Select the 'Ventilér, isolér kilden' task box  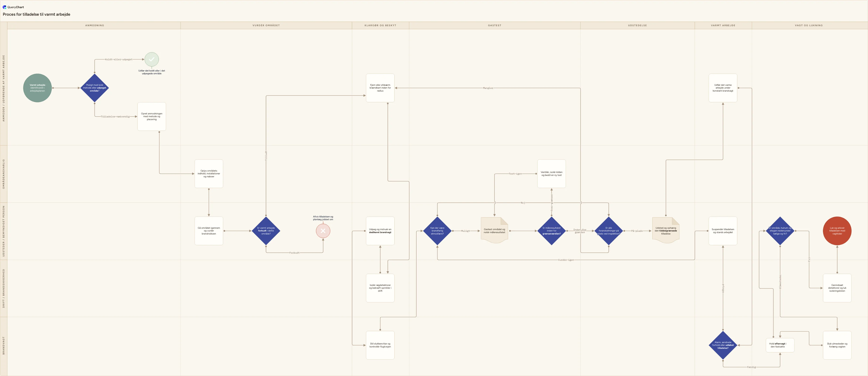tap(552, 174)
